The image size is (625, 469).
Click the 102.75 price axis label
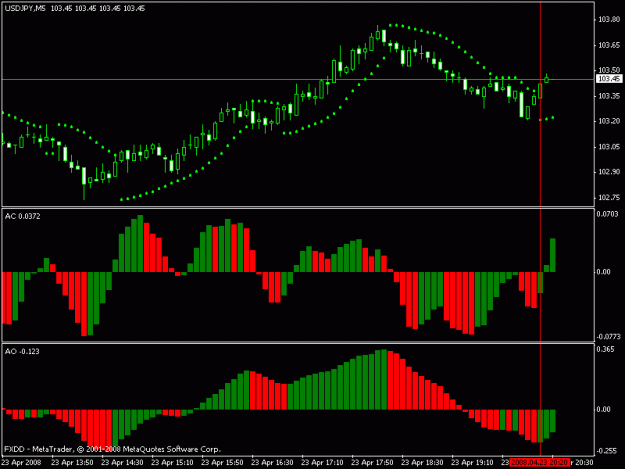(x=609, y=197)
